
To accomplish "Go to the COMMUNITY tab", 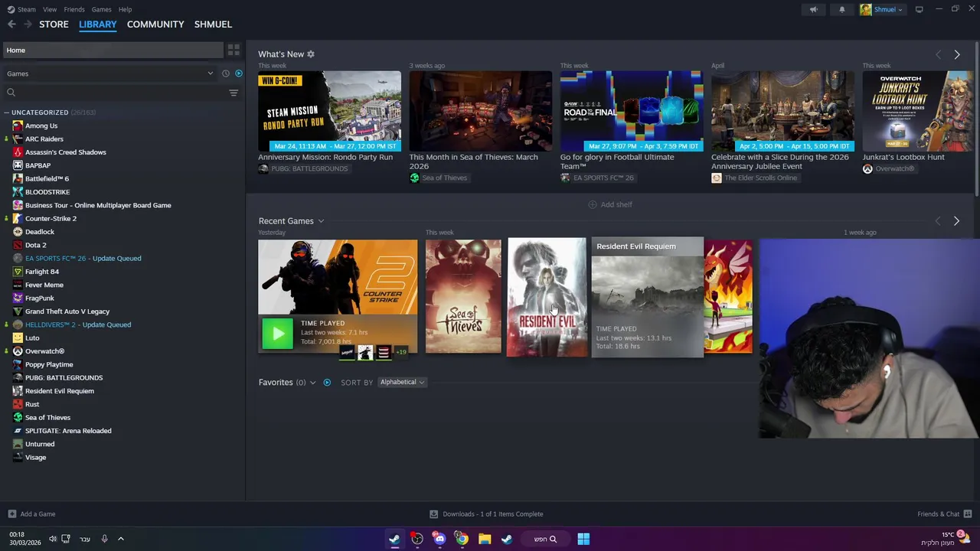I will coord(155,24).
